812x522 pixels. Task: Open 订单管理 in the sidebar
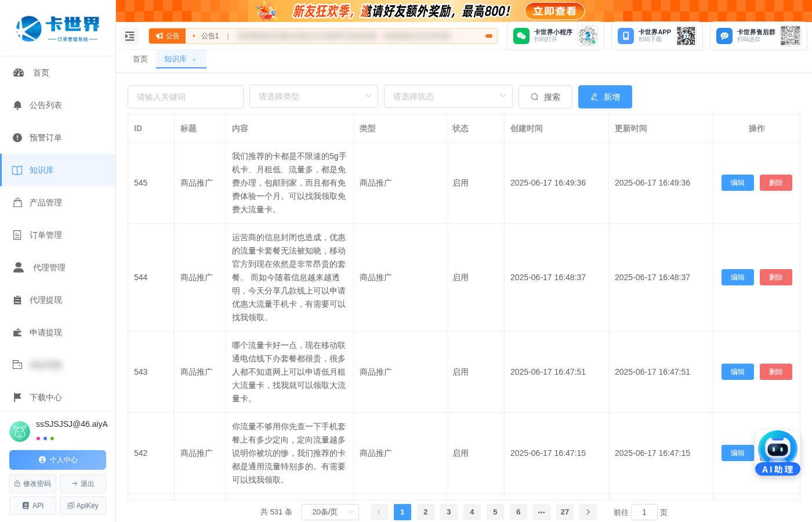point(58,235)
